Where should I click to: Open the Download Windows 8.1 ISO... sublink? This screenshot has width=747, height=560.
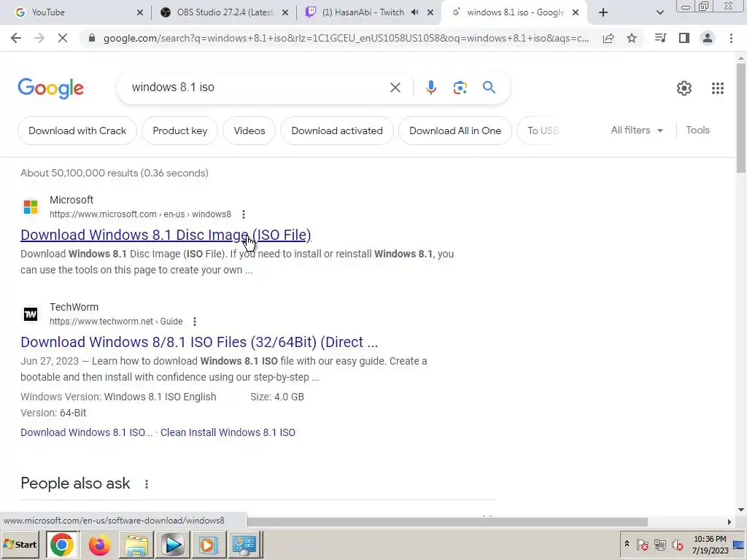click(86, 432)
